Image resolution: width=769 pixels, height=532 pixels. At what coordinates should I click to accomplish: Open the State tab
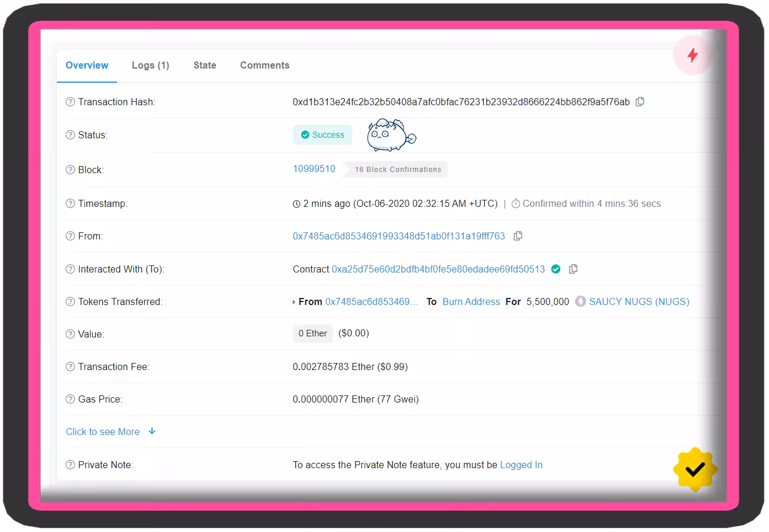tap(205, 65)
